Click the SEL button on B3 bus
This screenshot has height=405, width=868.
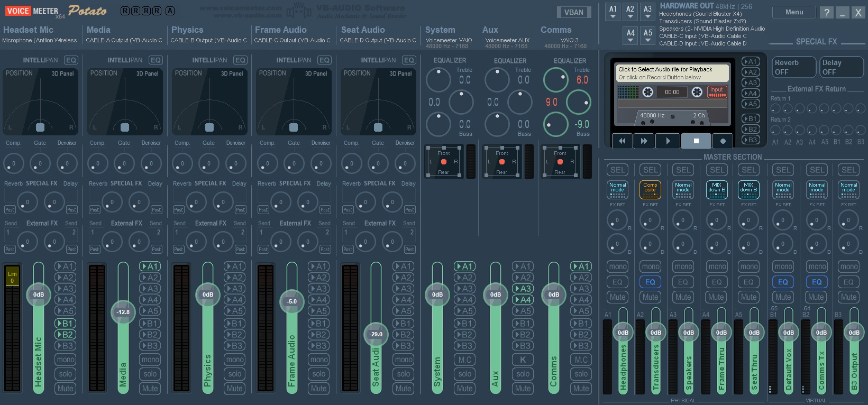[x=848, y=170]
